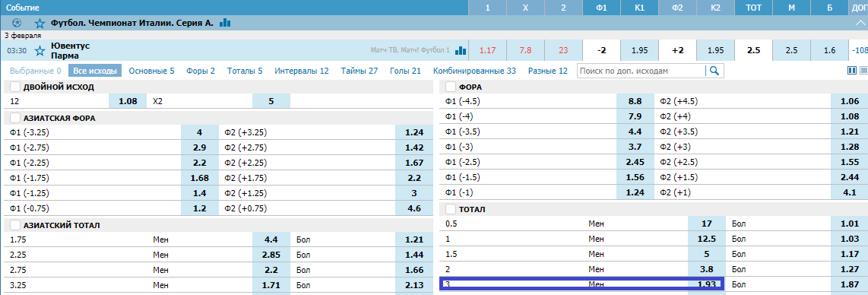868x295 pixels.
Task: Select Ф2 (+4) odds 1.08
Action: coord(850,117)
